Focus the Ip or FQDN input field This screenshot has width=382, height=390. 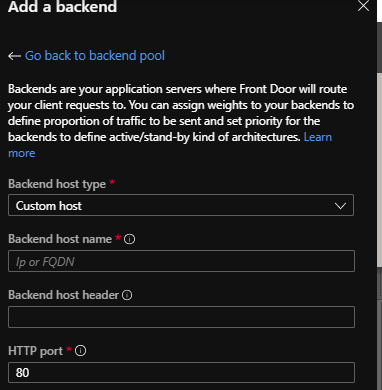pyautogui.click(x=181, y=261)
